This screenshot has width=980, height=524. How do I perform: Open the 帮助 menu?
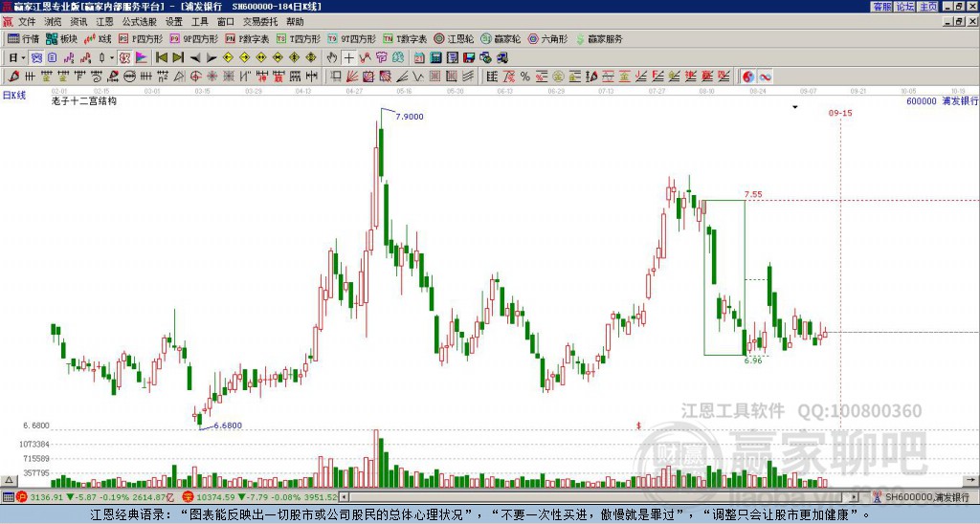coord(295,22)
